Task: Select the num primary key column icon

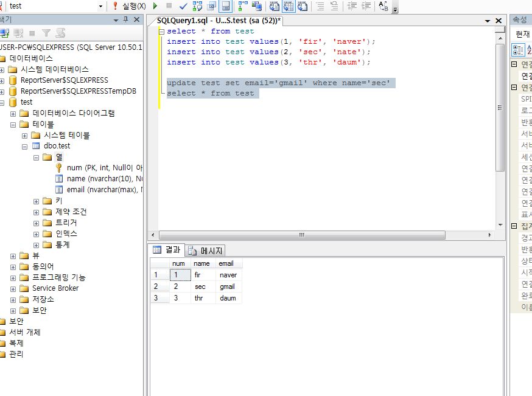Action: point(59,168)
